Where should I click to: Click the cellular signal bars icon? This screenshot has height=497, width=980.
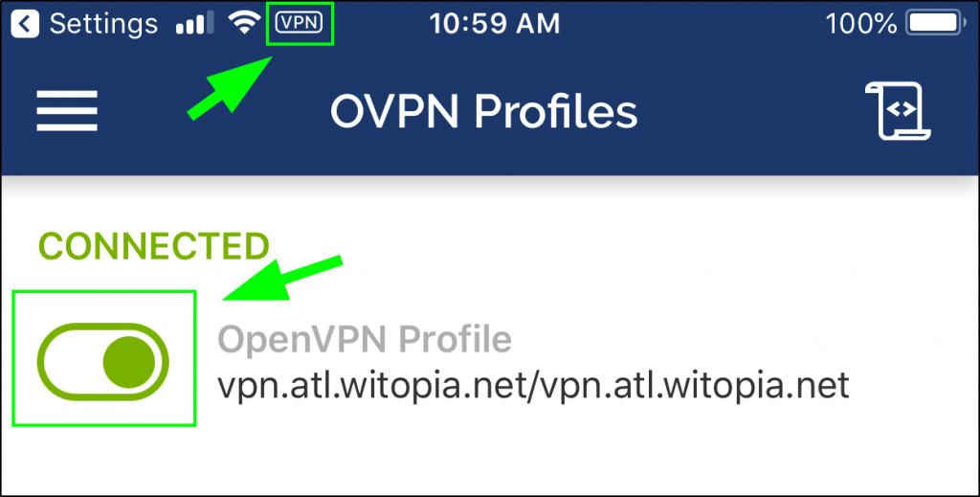195,24
